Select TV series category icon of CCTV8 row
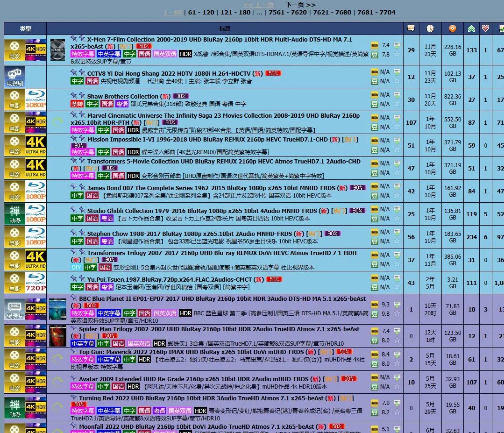 tap(14, 77)
